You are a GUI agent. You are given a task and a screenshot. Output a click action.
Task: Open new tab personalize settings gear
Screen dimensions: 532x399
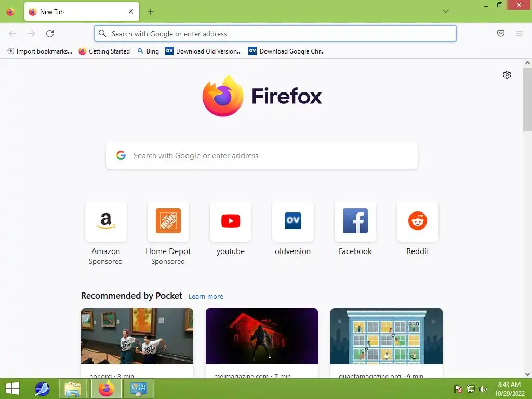tap(507, 75)
